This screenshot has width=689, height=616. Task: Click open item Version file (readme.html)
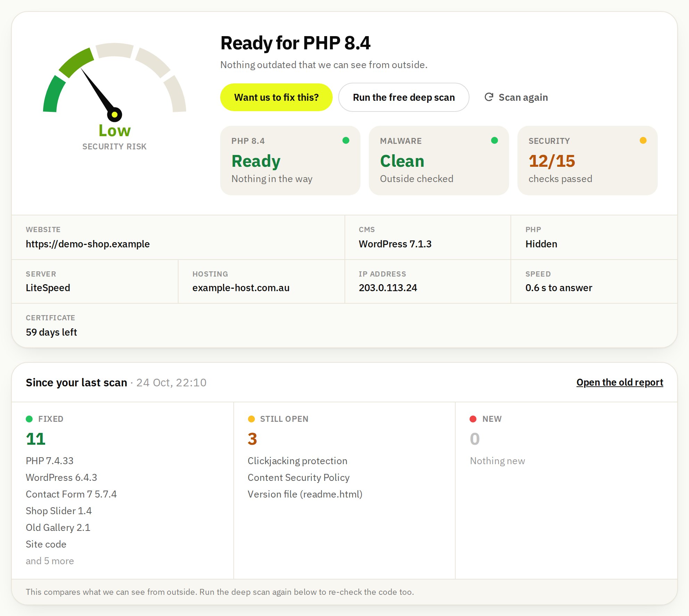tap(305, 494)
